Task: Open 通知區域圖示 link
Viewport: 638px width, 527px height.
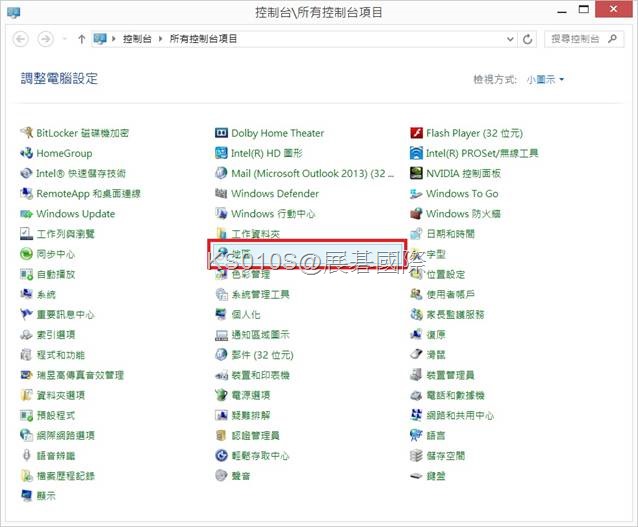Action: (x=260, y=335)
